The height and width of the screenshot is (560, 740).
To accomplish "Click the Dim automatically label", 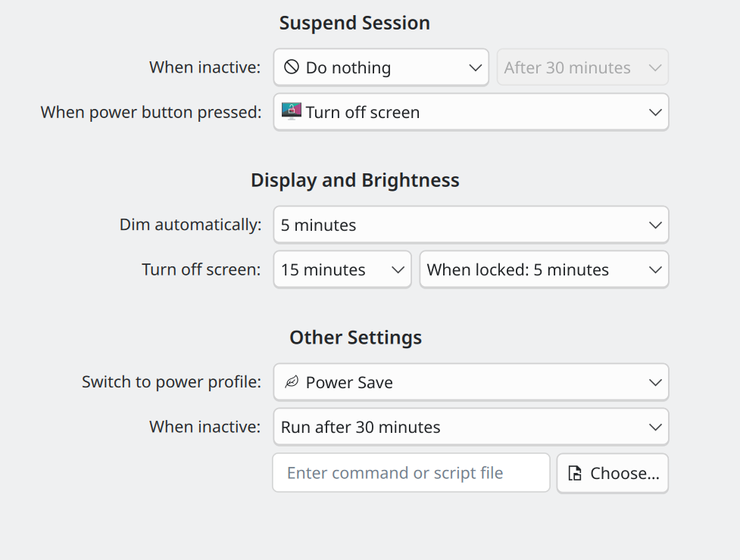I will coord(190,225).
